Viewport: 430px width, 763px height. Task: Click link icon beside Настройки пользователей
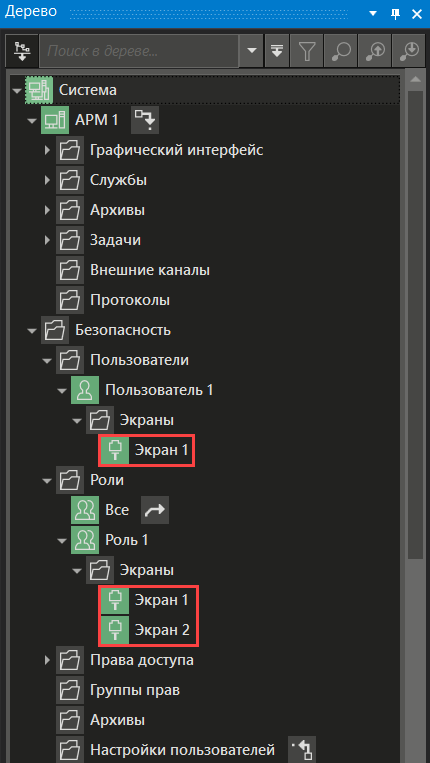pyautogui.click(x=302, y=750)
